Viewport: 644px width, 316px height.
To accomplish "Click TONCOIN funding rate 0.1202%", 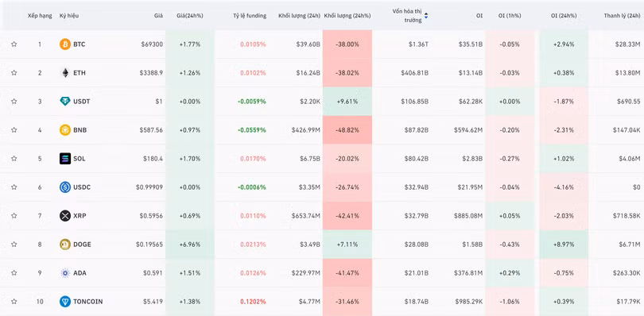I will coord(253,302).
